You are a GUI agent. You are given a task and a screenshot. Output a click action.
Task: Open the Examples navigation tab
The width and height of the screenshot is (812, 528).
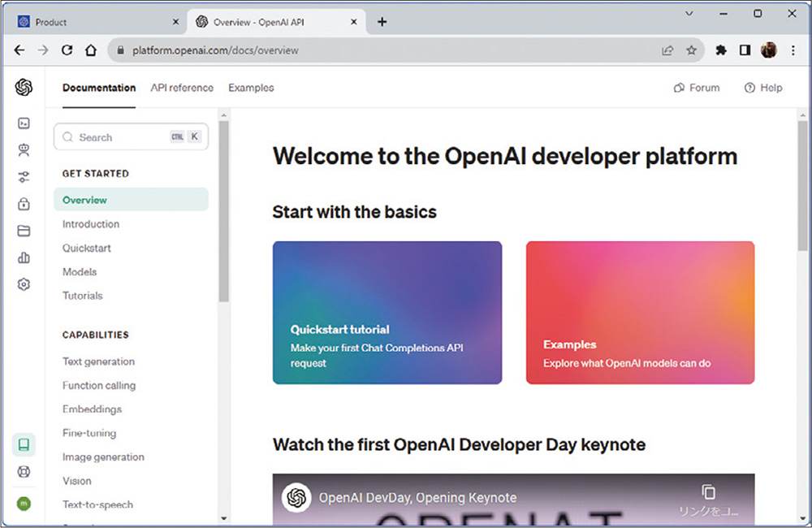pos(250,88)
